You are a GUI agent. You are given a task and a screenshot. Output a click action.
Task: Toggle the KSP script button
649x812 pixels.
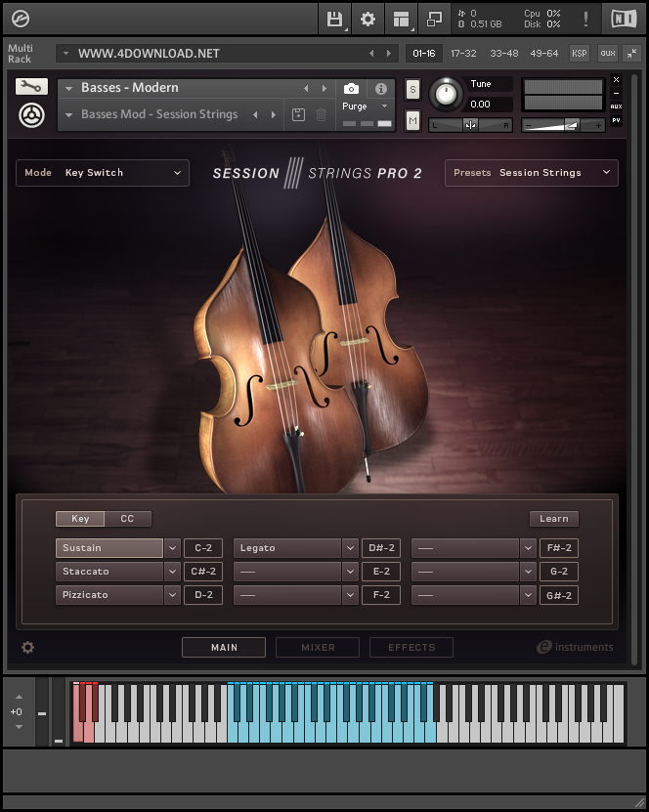(579, 53)
